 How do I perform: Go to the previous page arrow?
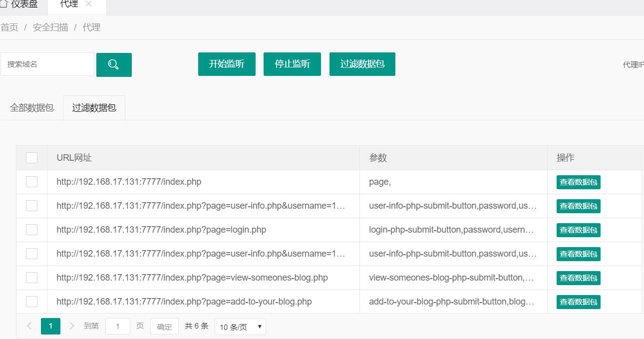29,326
